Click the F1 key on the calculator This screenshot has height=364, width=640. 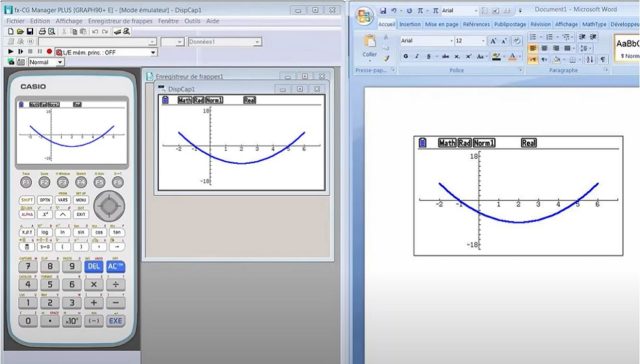pos(26,182)
